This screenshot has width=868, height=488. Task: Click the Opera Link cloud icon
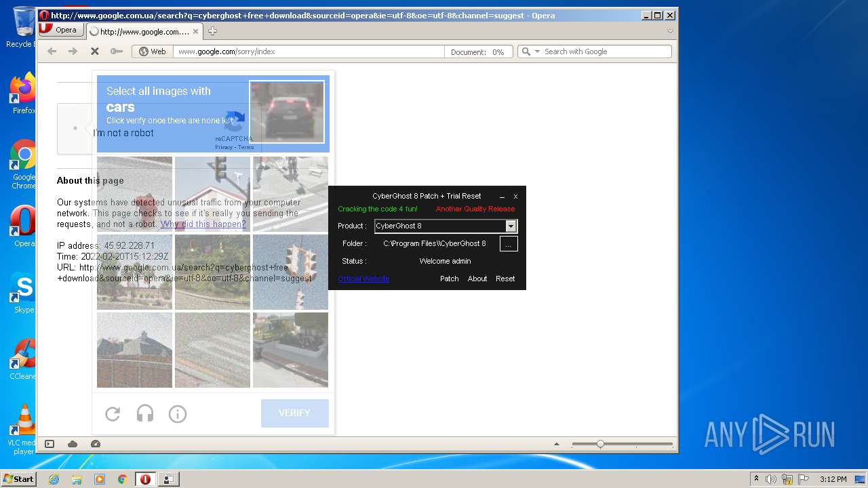pos(73,444)
